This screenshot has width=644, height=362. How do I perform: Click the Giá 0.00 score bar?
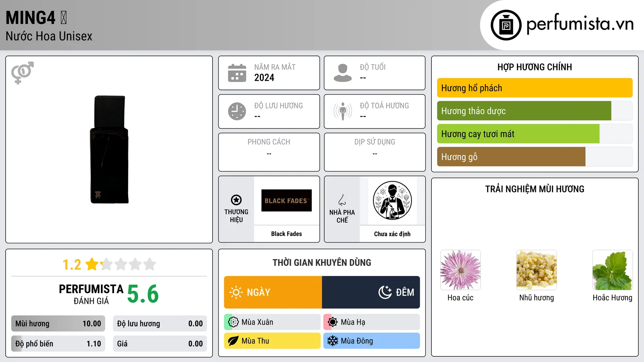(160, 344)
